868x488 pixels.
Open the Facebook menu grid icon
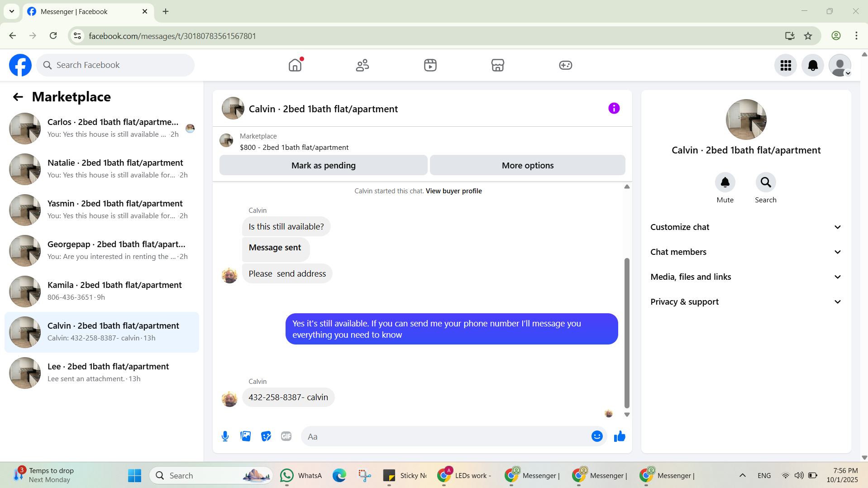click(786, 66)
